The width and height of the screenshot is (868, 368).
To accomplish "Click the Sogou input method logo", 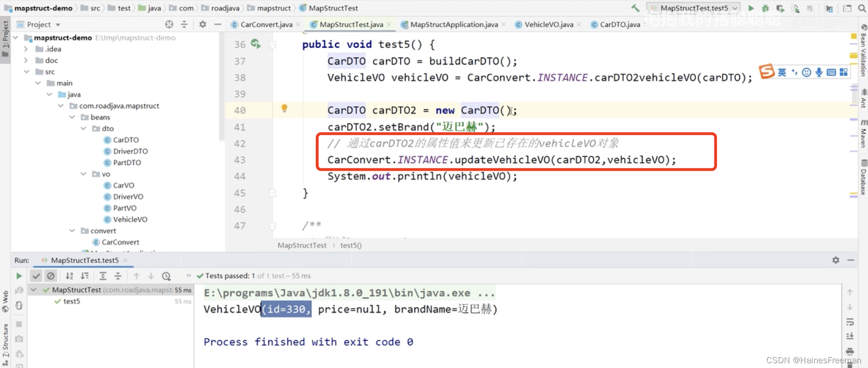I will [x=766, y=72].
